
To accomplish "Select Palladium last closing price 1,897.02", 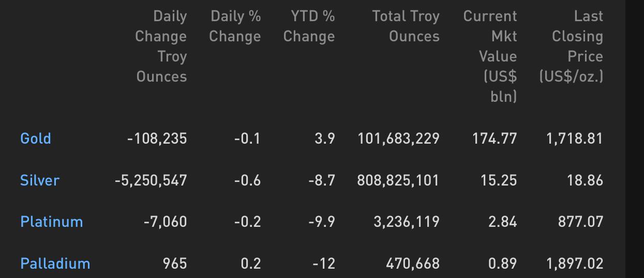I will 575,264.
